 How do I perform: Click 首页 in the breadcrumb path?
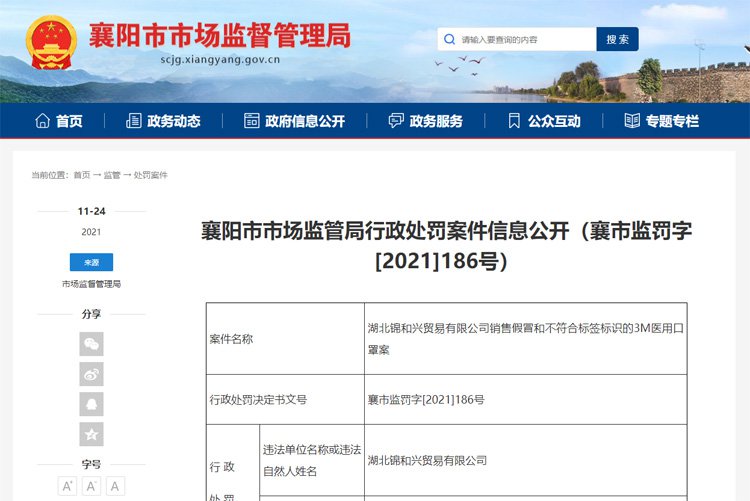(81, 175)
